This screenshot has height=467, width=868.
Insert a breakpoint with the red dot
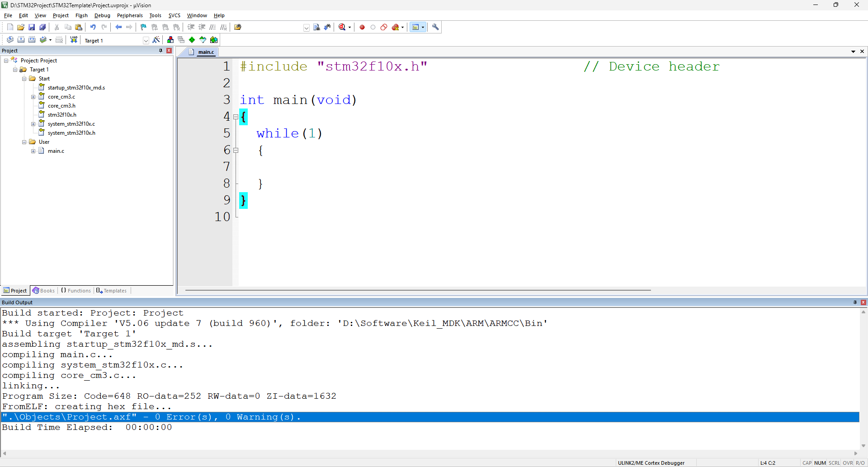pyautogui.click(x=362, y=27)
